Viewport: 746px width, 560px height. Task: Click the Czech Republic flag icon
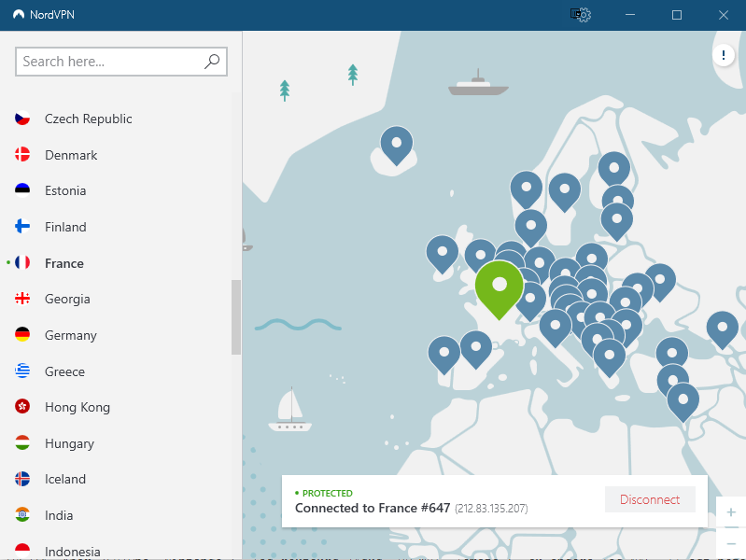[22, 119]
